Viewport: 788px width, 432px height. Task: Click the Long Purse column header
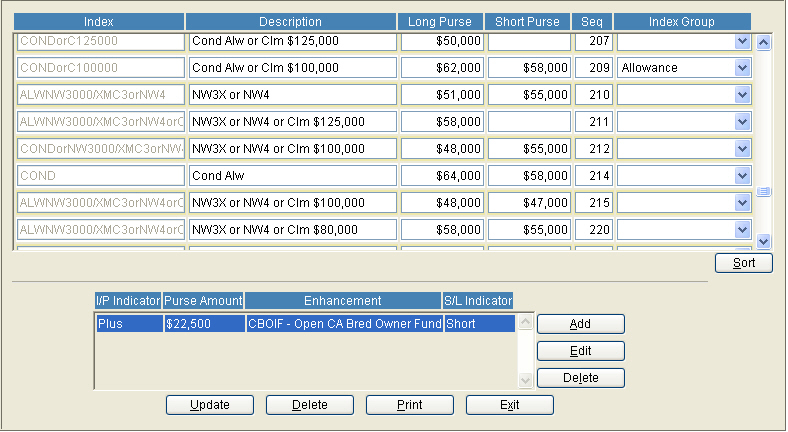click(x=442, y=22)
